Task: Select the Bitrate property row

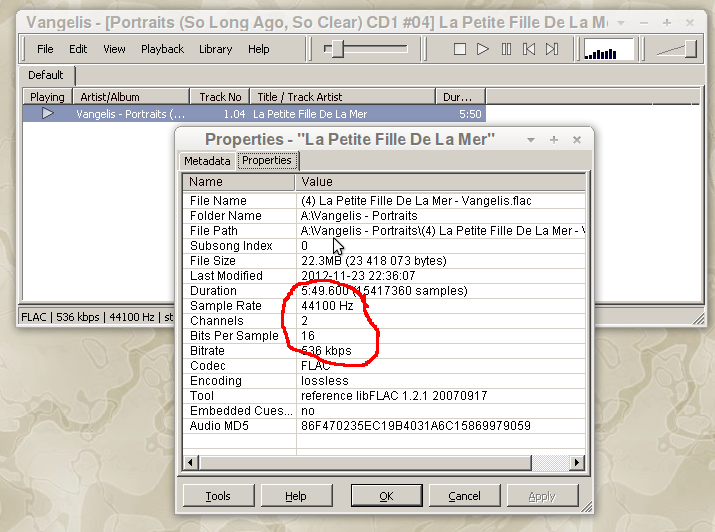Action: tap(384, 351)
